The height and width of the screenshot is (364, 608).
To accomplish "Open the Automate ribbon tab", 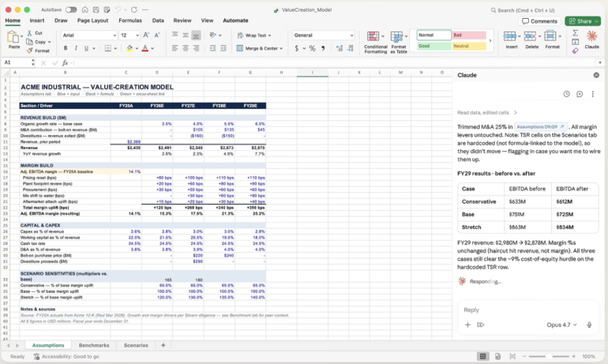I will tap(235, 21).
